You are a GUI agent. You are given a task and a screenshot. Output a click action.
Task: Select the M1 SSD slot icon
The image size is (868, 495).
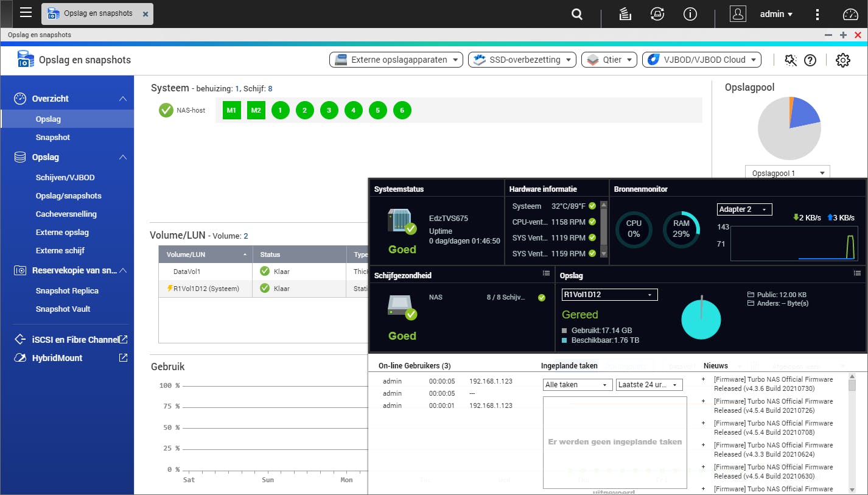231,110
